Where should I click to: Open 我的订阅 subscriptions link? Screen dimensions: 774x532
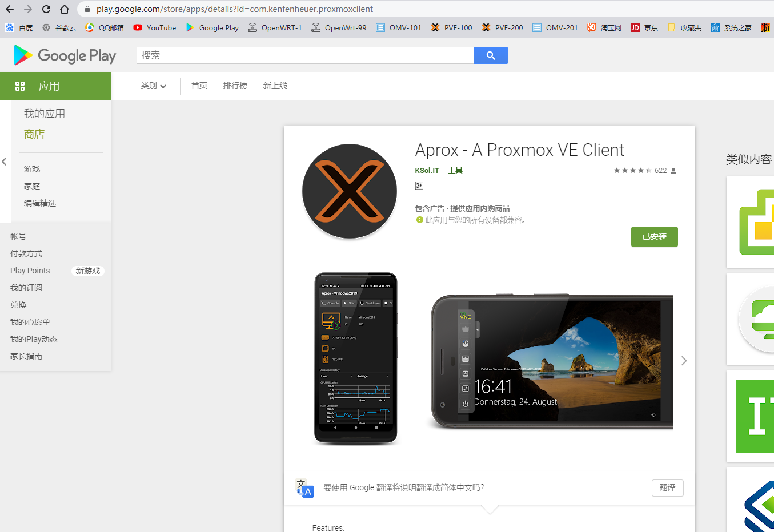click(26, 288)
